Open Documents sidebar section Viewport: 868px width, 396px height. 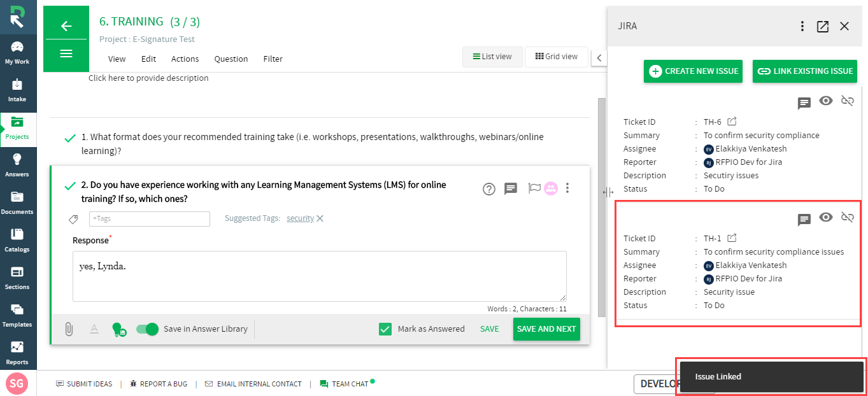[x=17, y=203]
